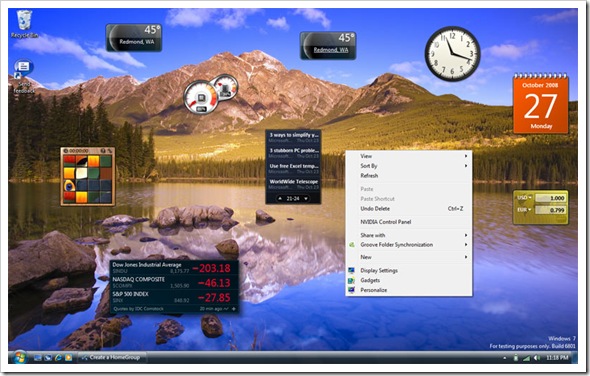Open the Recycle Bin desktop icon

[24, 24]
